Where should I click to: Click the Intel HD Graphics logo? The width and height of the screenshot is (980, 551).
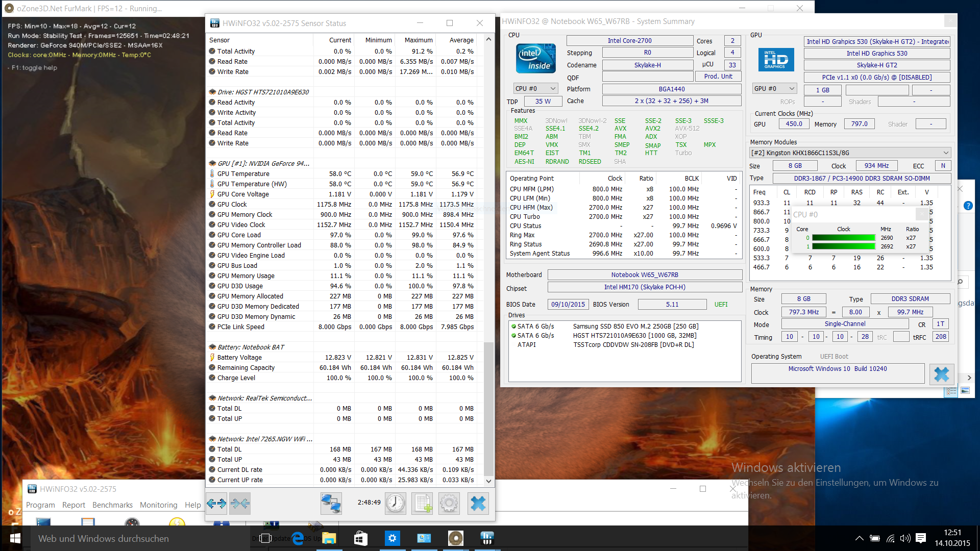point(775,60)
